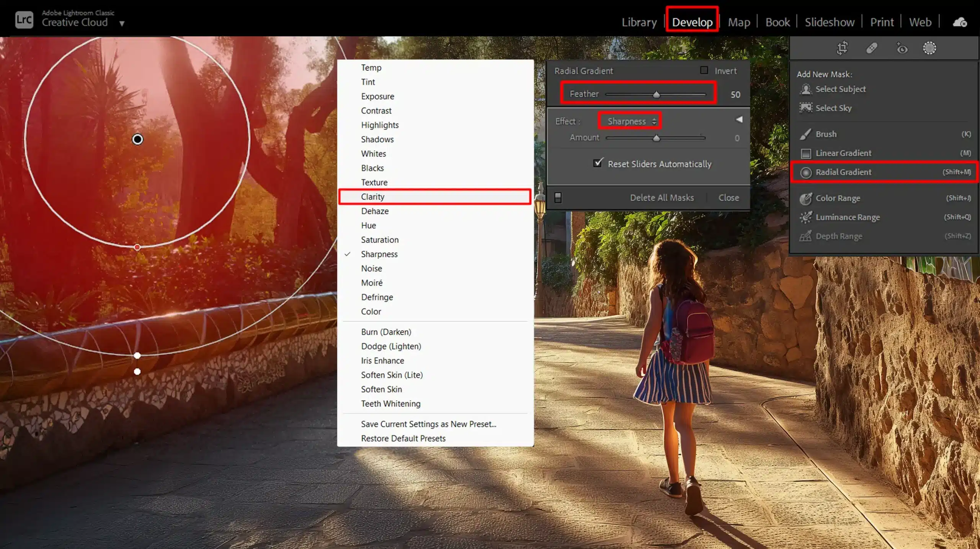Open the Creative Cloud identity plate dropdown arrow
Image resolution: width=980 pixels, height=549 pixels.
tap(122, 23)
